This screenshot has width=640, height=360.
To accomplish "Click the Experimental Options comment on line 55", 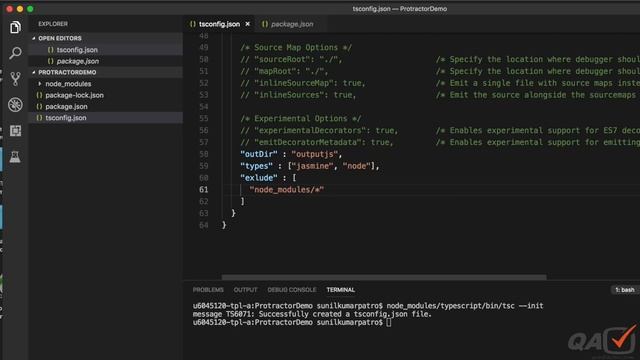I will 300,119.
